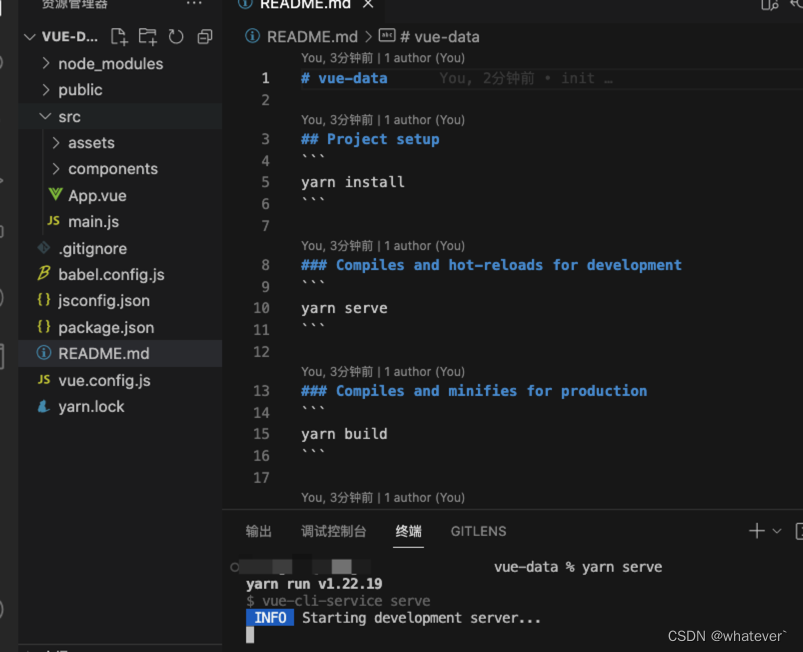Select the package.json file
The image size is (803, 652).
106,327
